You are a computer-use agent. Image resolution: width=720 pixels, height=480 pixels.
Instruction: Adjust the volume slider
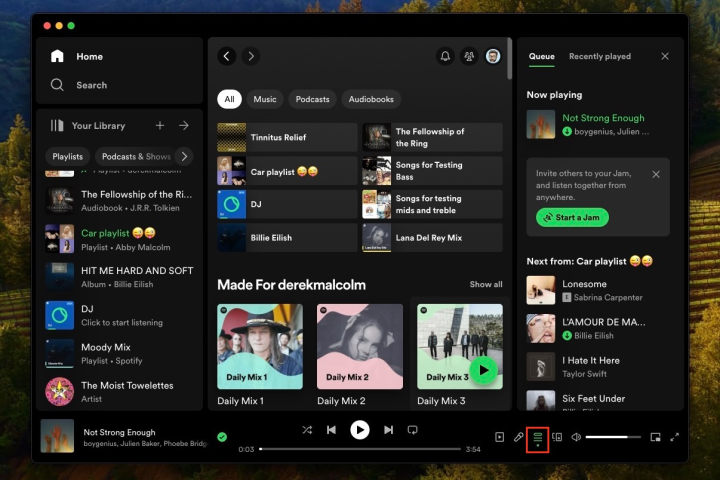[x=613, y=437]
